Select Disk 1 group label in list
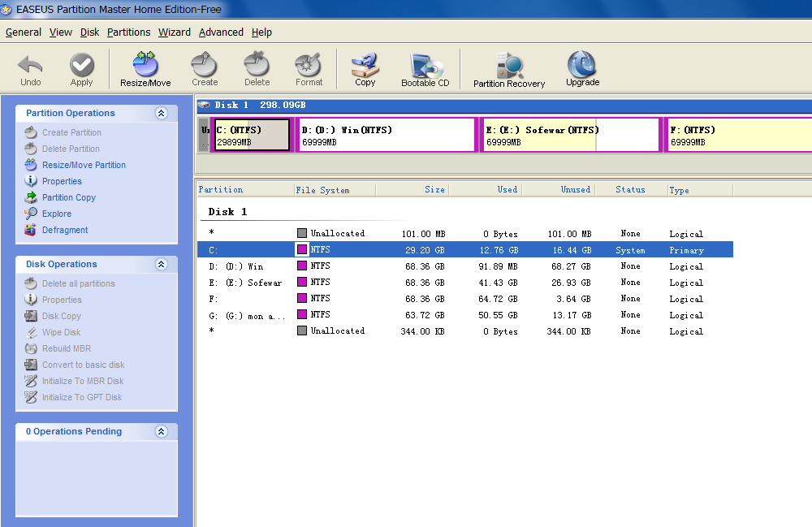This screenshot has width=812, height=527. [228, 212]
